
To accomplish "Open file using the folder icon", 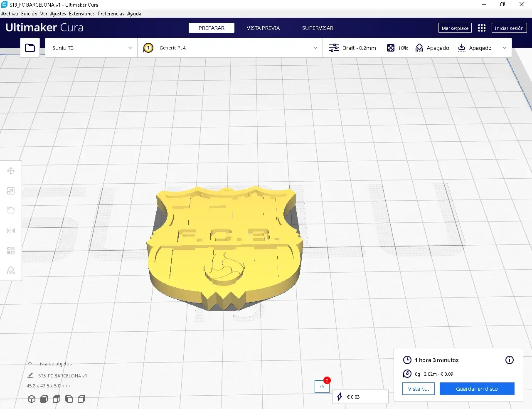I will point(30,48).
